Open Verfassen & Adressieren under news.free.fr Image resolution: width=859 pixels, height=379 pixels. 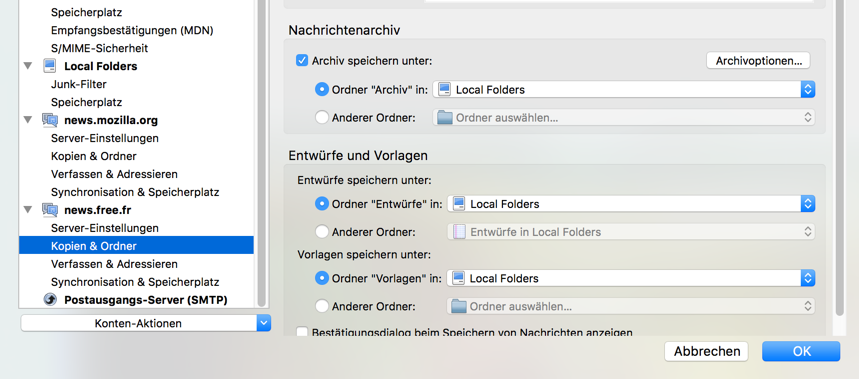tap(114, 264)
